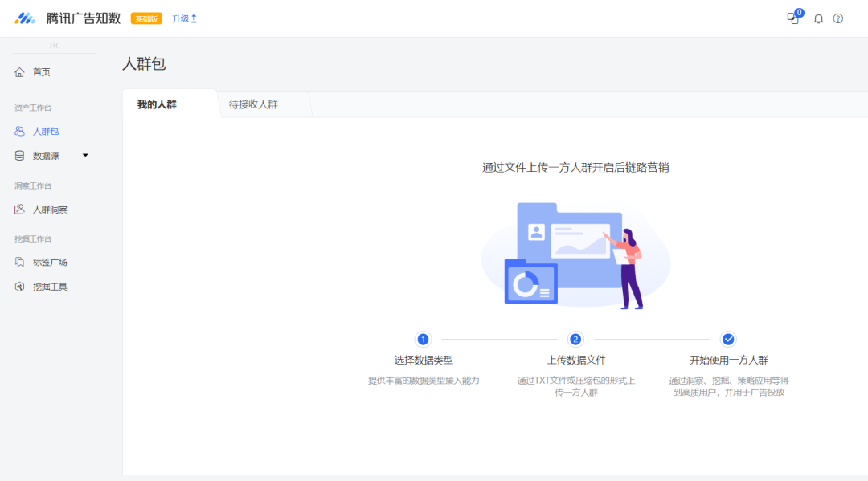Click the 腾讯广告知数 logo icon
The image size is (868, 481).
(27, 17)
